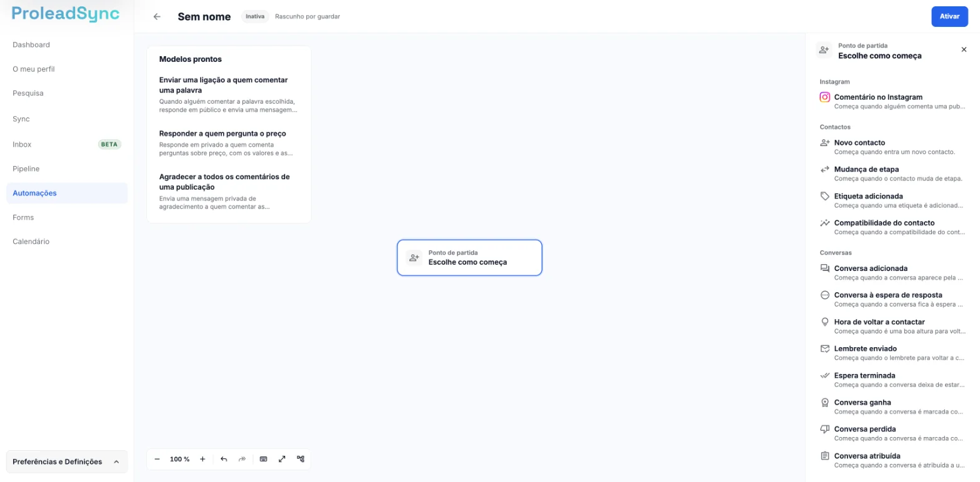Click the Etiqueta adicionada tag icon
Screen dimensions: 980x482
click(x=825, y=196)
